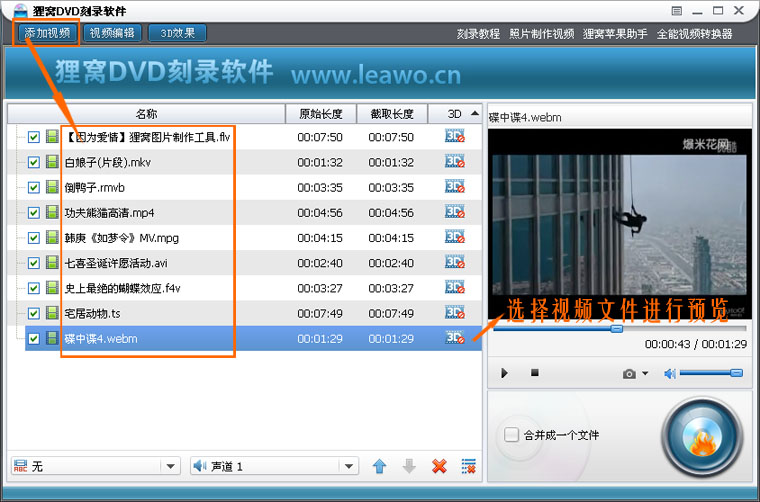The image size is (760, 502).
Task: Click 3D icon for 韩庚《如梦令》MV.mpg
Action: [x=455, y=237]
